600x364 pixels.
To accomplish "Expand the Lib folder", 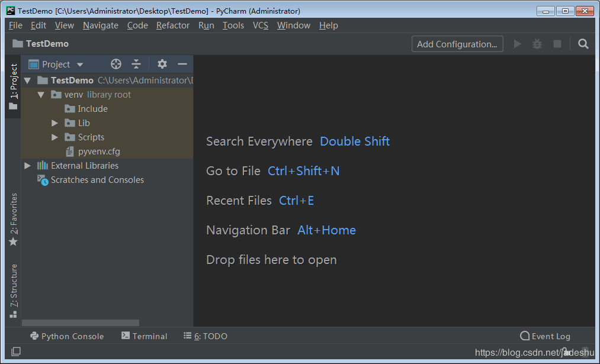I will click(54, 123).
